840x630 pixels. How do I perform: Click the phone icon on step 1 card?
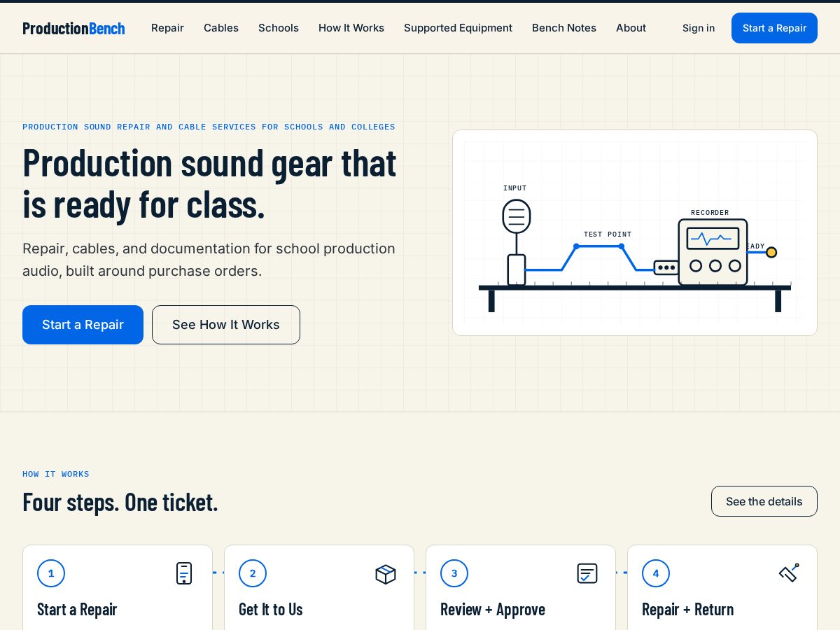click(x=184, y=573)
